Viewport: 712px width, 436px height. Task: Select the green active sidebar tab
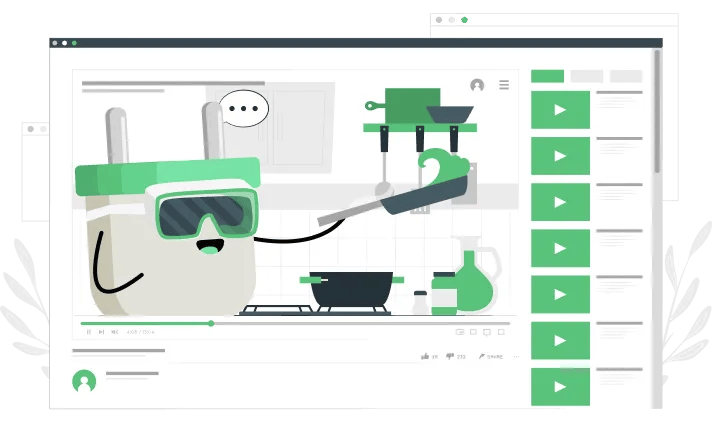(547, 76)
